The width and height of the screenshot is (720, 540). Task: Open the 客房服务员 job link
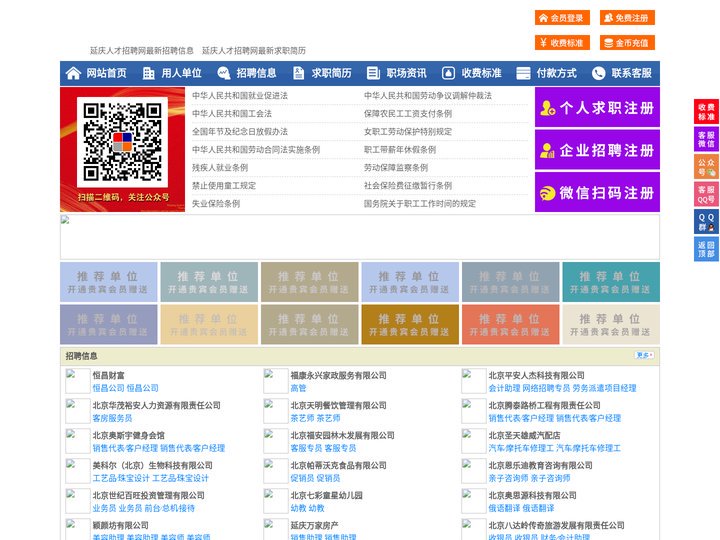pyautogui.click(x=112, y=418)
